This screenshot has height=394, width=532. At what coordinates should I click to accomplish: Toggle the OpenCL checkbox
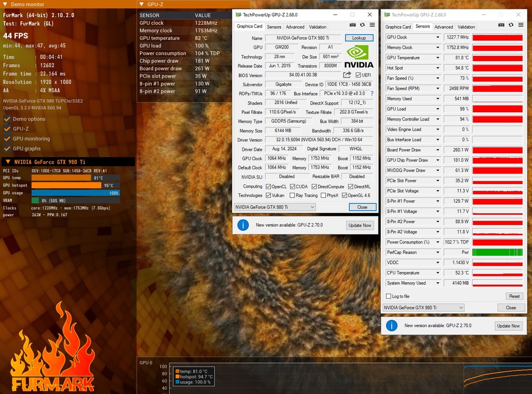tap(269, 187)
